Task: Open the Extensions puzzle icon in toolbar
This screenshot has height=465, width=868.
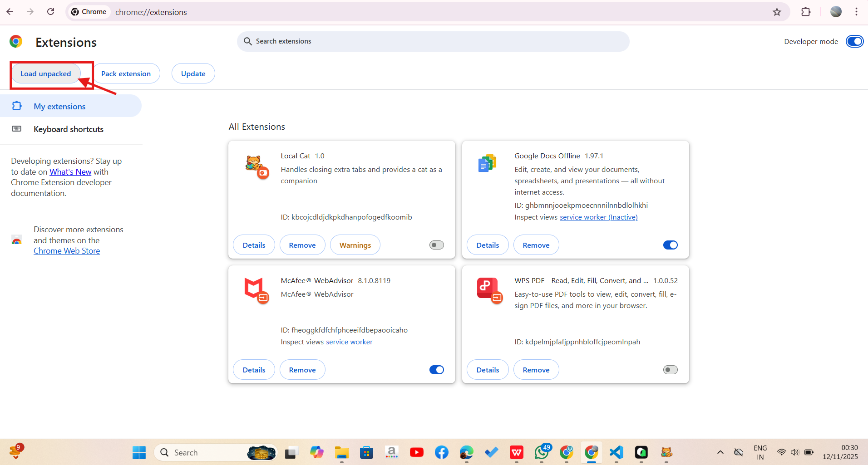Action: click(x=806, y=12)
